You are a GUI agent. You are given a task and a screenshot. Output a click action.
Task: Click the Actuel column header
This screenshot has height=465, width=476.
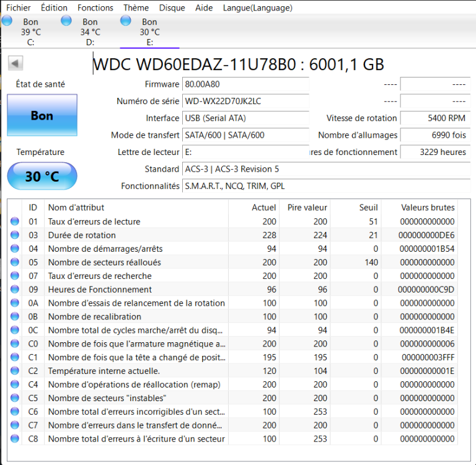click(253, 208)
